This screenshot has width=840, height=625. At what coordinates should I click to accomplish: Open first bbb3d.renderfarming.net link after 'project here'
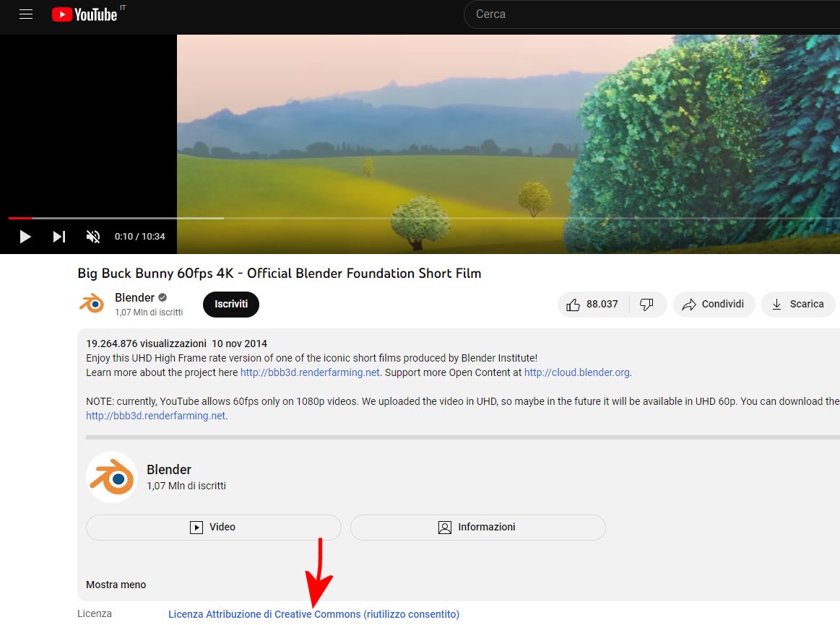pyautogui.click(x=310, y=372)
